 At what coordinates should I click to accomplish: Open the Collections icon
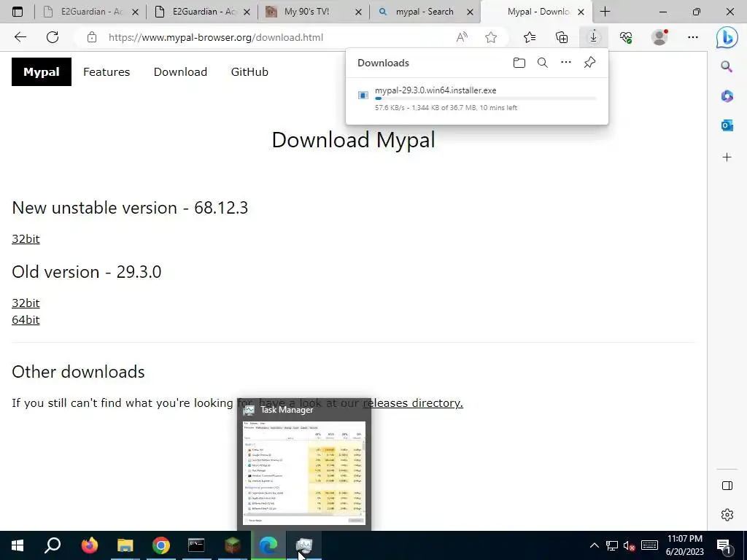pyautogui.click(x=562, y=37)
